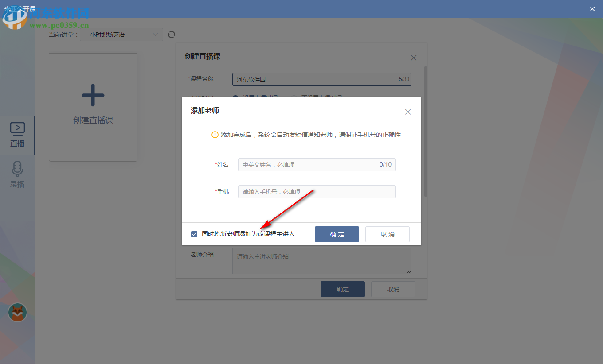The height and width of the screenshot is (364, 603).
Task: Close the 创建直播课 dialog with its X
Action: pyautogui.click(x=413, y=58)
